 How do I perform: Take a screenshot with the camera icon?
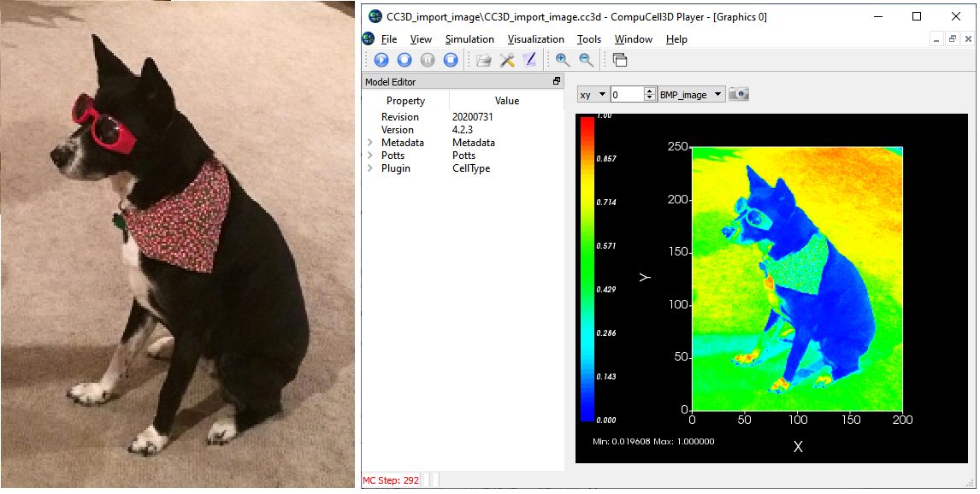[x=739, y=94]
